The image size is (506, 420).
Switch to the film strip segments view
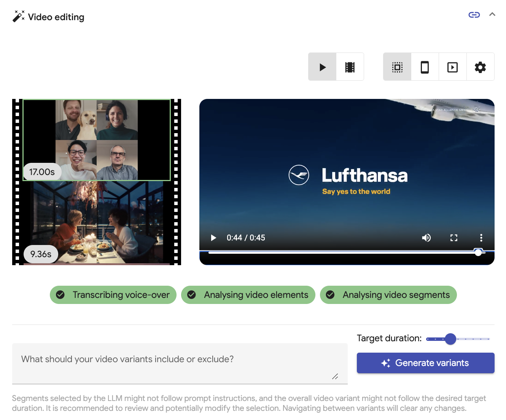tap(350, 67)
